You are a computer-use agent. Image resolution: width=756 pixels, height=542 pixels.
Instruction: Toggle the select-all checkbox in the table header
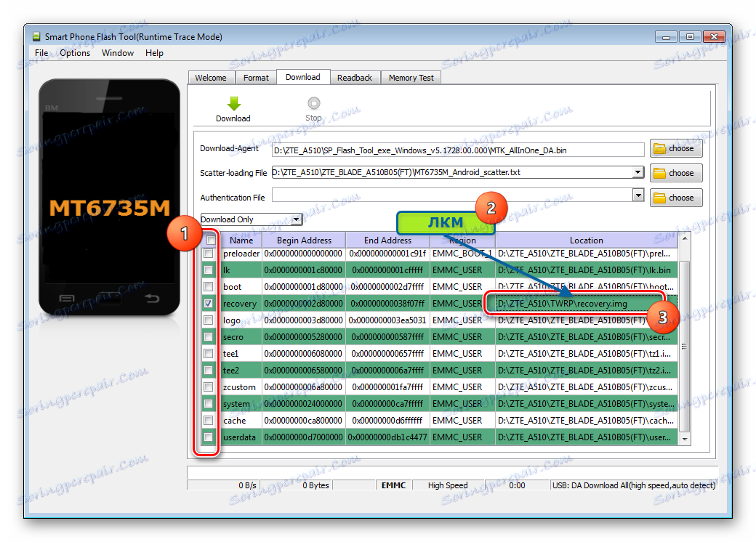[209, 240]
